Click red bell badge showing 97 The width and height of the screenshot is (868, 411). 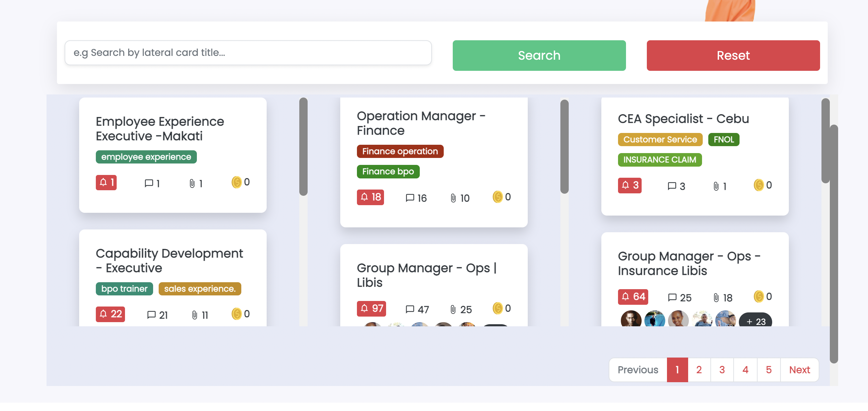pyautogui.click(x=371, y=308)
